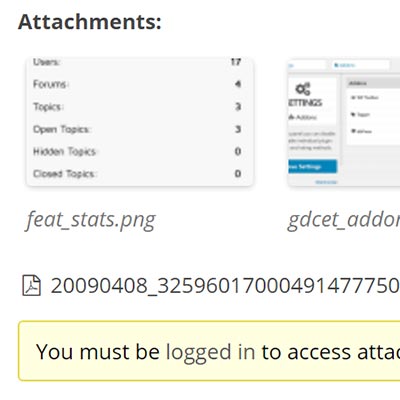Image resolution: width=400 pixels, height=400 pixels.
Task: Click the yellow login notice box
Action: tap(209, 351)
